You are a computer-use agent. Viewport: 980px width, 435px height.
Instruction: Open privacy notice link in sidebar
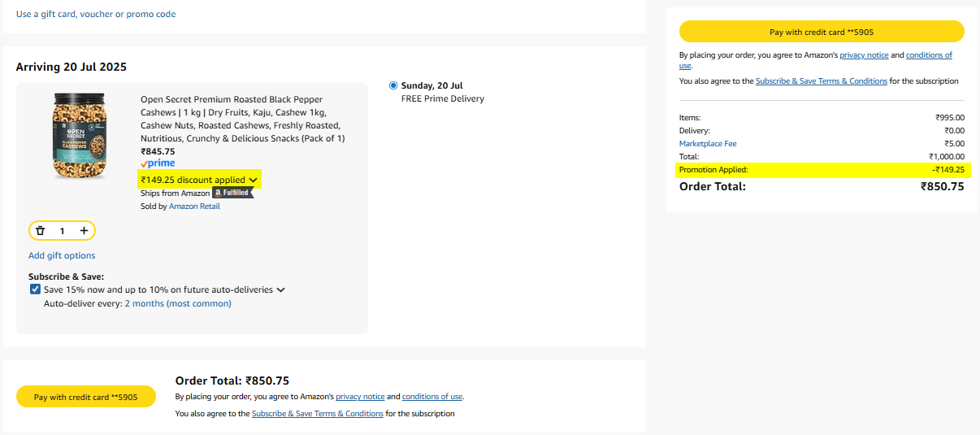tap(865, 55)
